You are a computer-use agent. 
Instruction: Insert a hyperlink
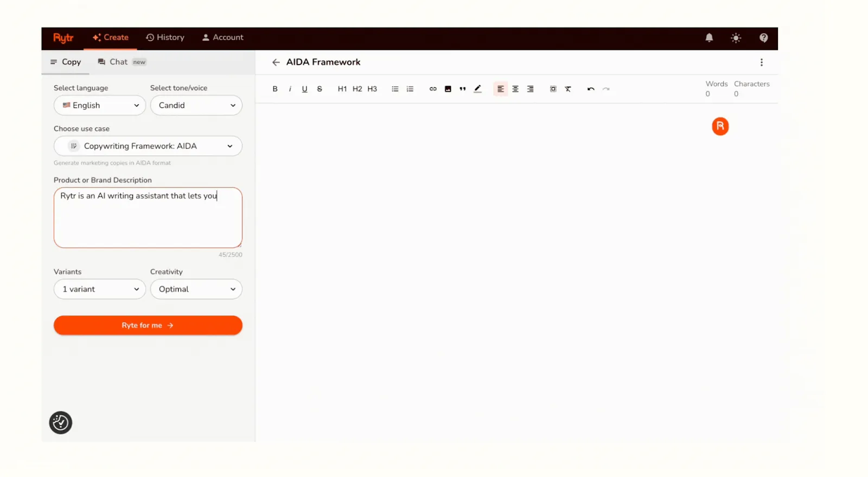tap(433, 89)
